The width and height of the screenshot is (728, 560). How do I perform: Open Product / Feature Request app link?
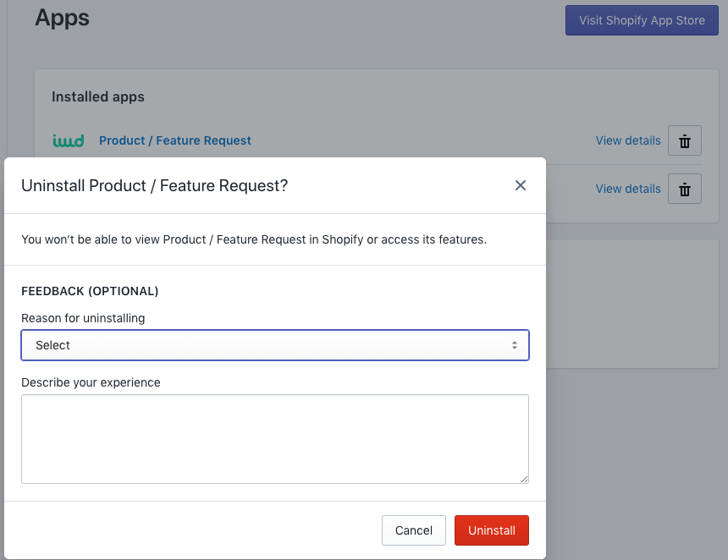tap(175, 140)
